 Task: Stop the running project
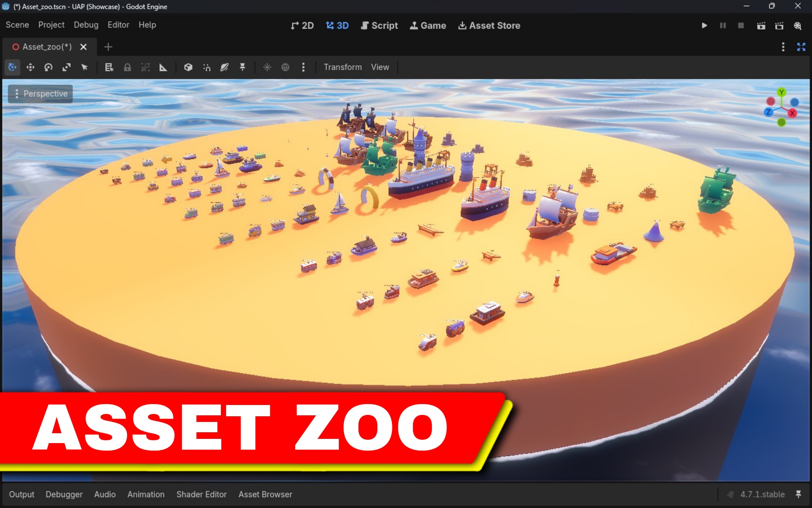(741, 26)
